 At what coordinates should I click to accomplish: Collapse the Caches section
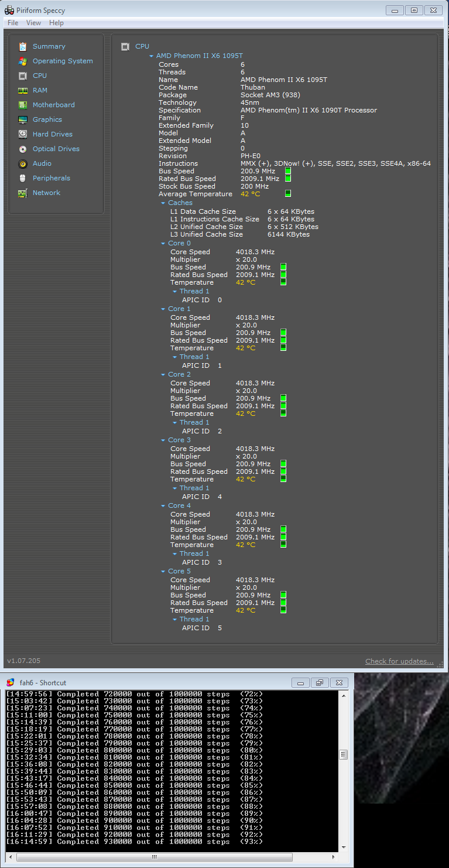click(163, 203)
